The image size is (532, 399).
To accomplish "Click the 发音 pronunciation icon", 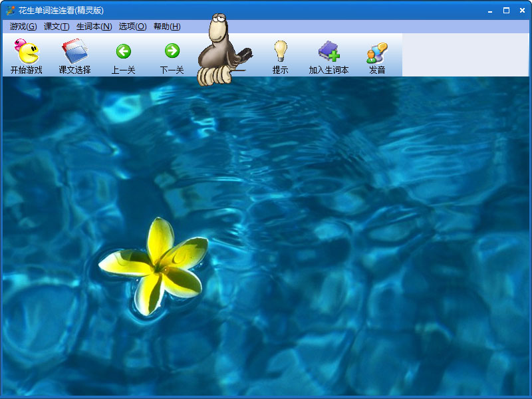I will [x=377, y=53].
